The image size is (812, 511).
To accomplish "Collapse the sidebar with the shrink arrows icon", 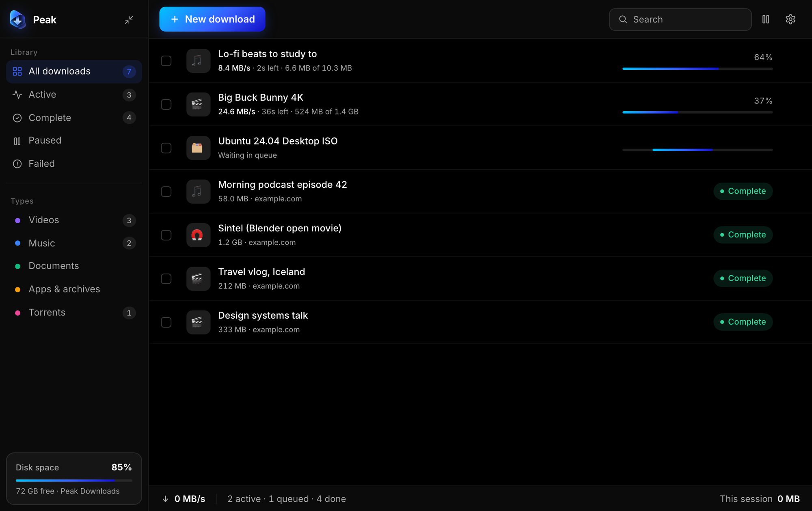I will click(129, 19).
